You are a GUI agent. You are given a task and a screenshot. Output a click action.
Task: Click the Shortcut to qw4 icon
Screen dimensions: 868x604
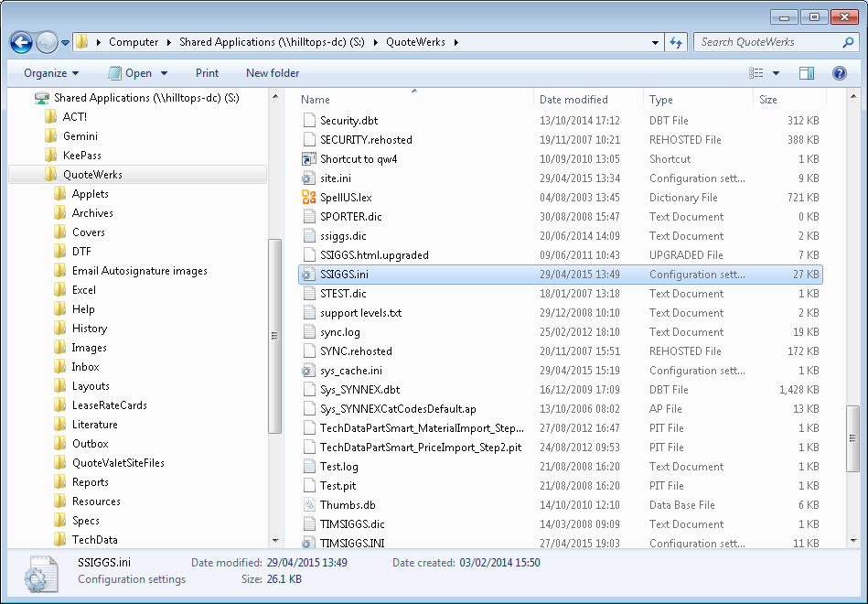coord(309,159)
